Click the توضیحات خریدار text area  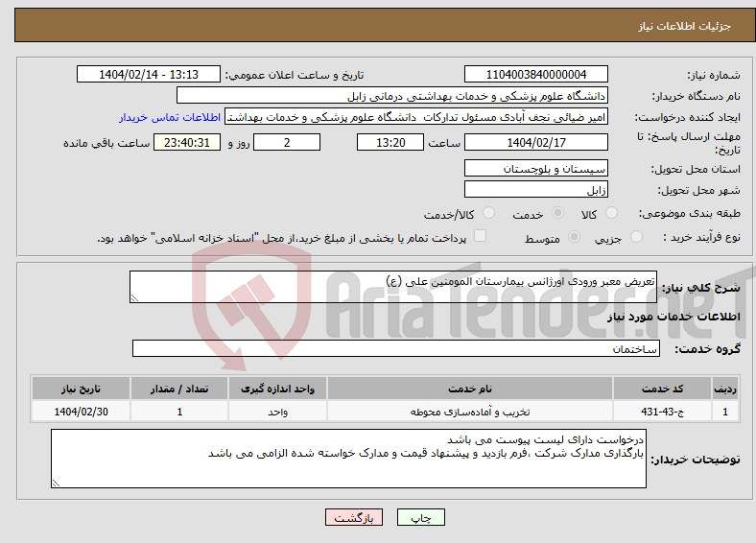point(348,459)
